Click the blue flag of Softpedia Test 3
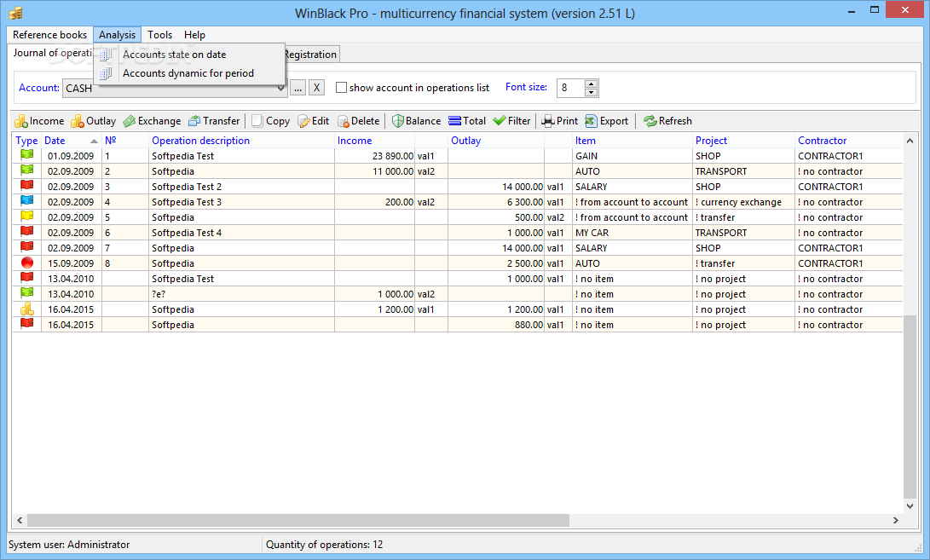Viewport: 930px width, 560px height. (x=26, y=202)
